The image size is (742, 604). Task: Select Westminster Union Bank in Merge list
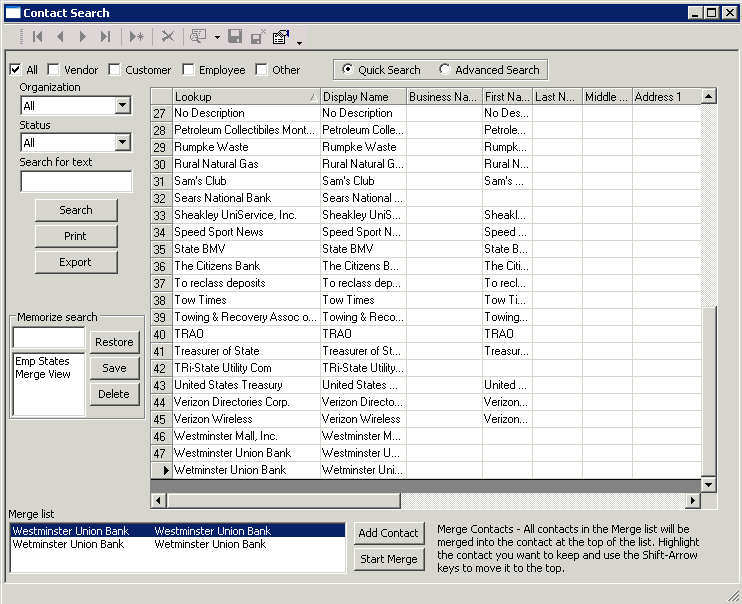(x=177, y=531)
